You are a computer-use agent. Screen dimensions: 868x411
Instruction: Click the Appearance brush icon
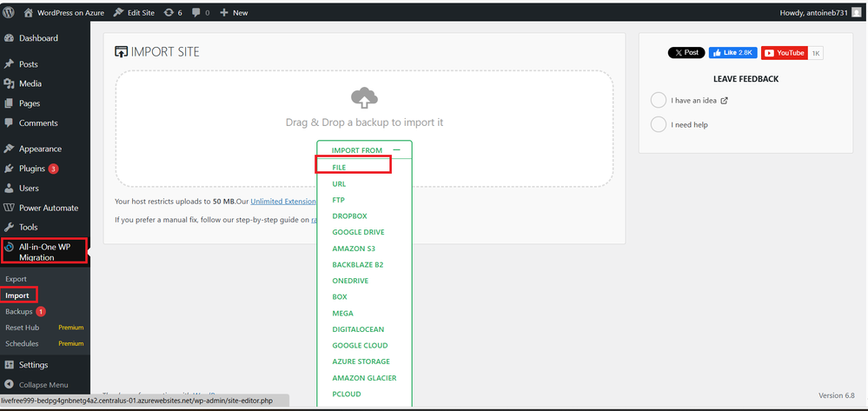[x=9, y=149]
